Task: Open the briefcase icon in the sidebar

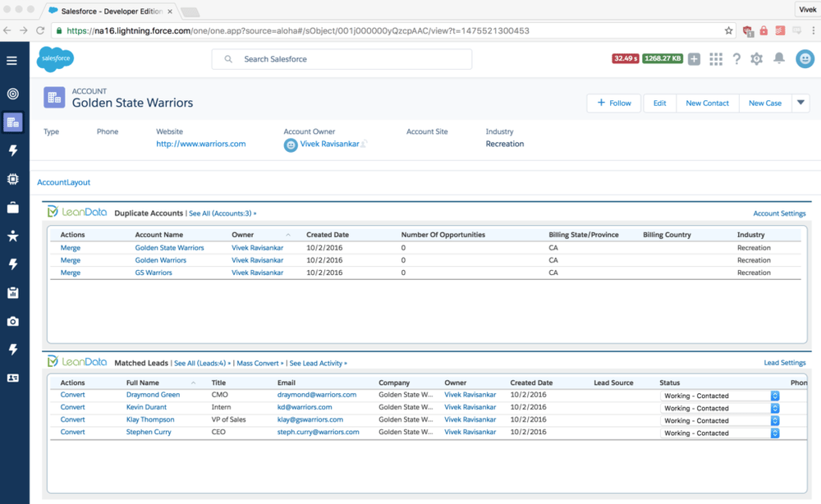Action: coord(12,208)
